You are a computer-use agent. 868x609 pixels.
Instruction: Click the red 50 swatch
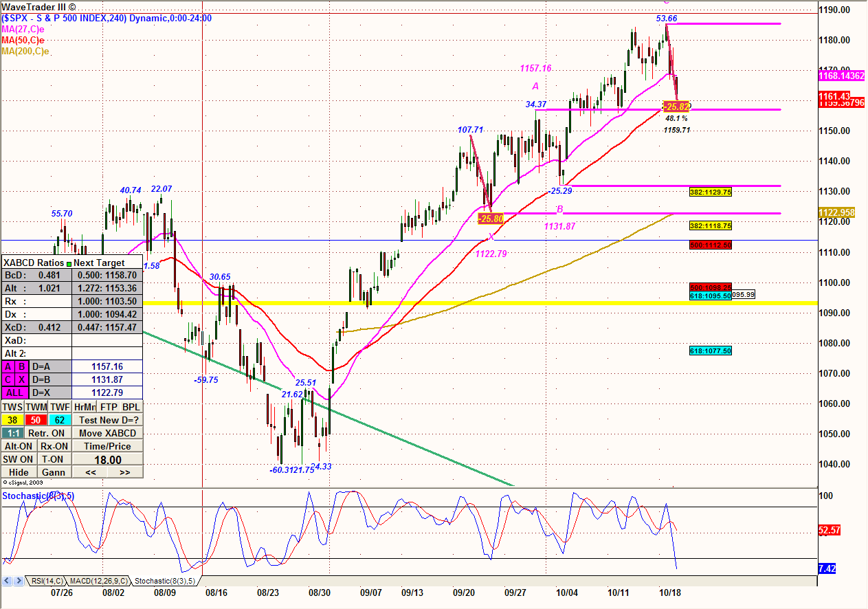[x=36, y=420]
